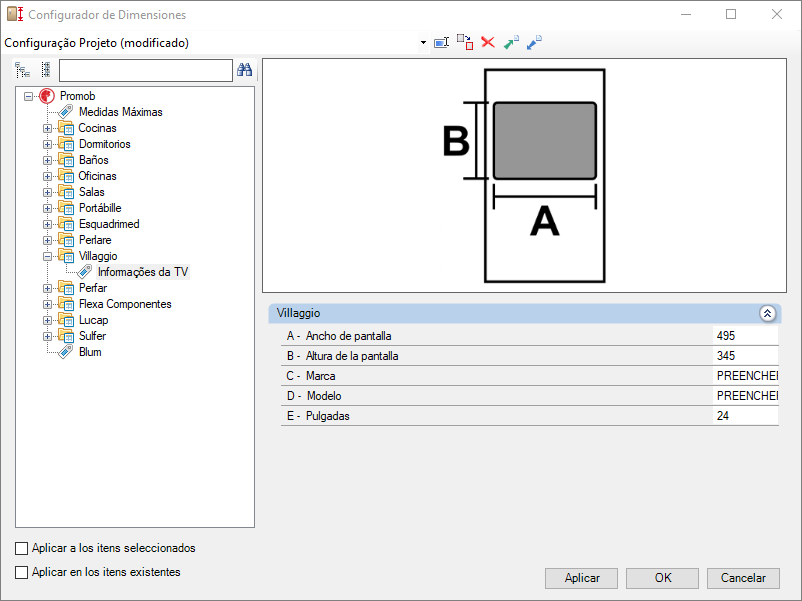Click the duplicate configuration icon
This screenshot has width=802, height=601.
click(x=465, y=42)
